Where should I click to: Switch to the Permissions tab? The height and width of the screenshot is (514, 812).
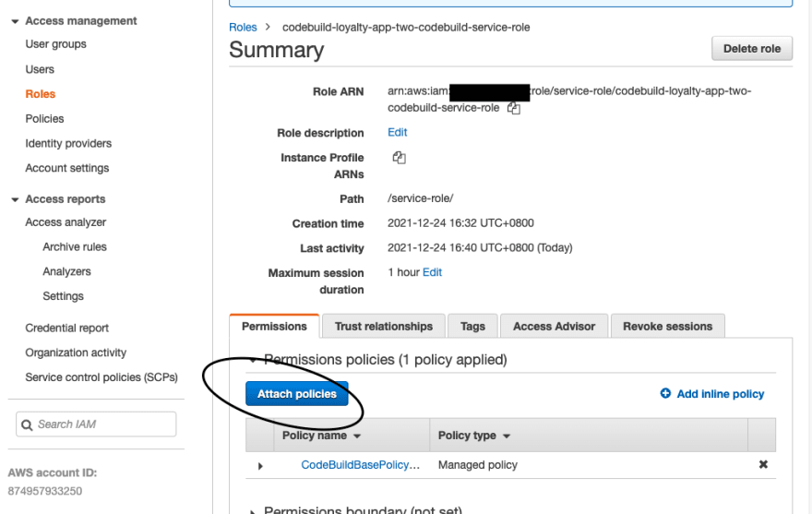point(274,327)
